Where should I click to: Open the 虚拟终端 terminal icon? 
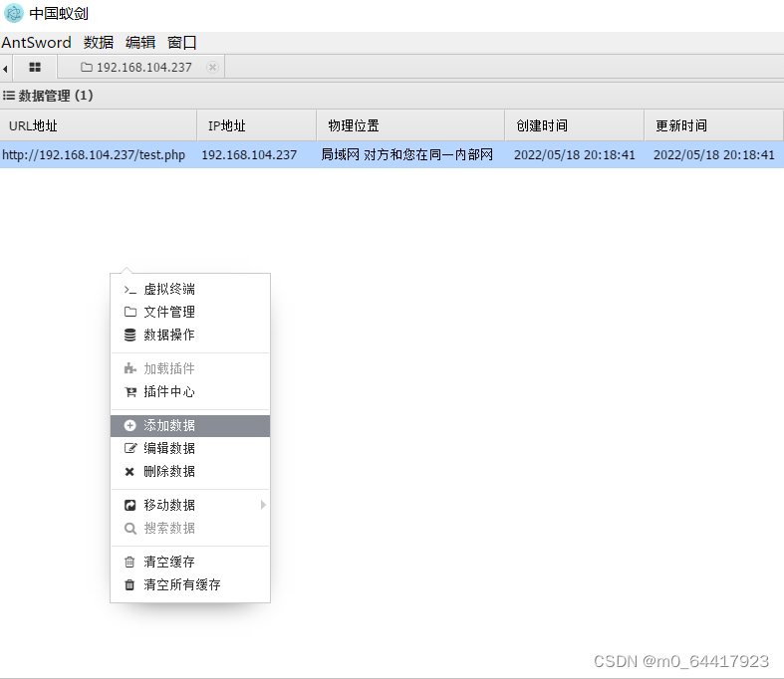click(130, 290)
